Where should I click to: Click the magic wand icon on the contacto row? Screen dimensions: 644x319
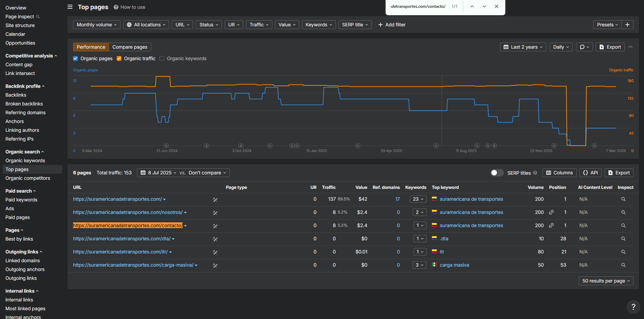(x=215, y=226)
